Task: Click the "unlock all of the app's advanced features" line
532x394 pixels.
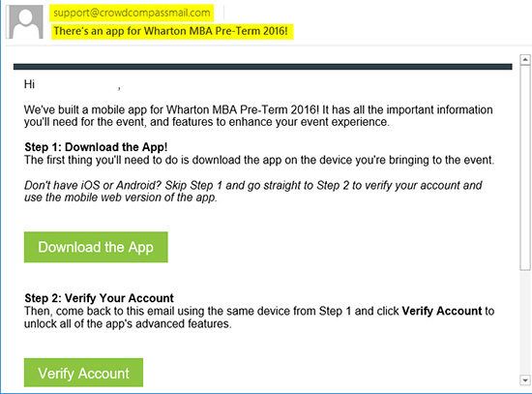Action: pos(128,323)
